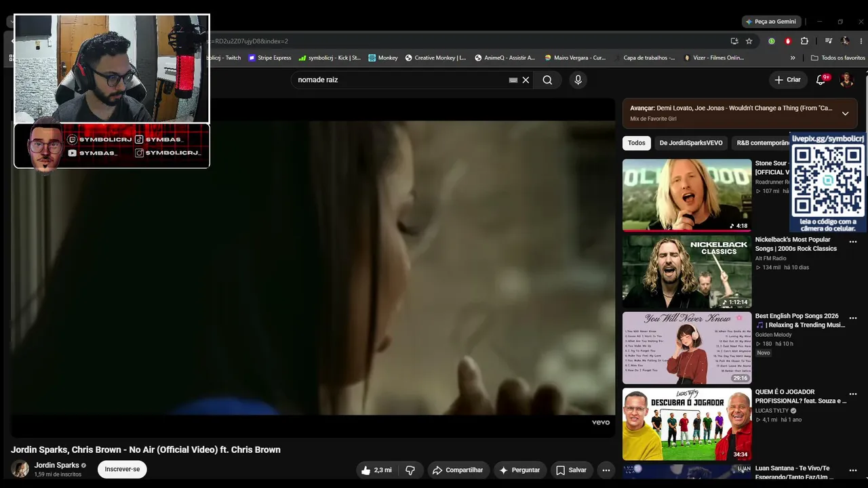The image size is (868, 488).
Task: Select the R&B contemporâneo filter chip
Action: (x=761, y=143)
